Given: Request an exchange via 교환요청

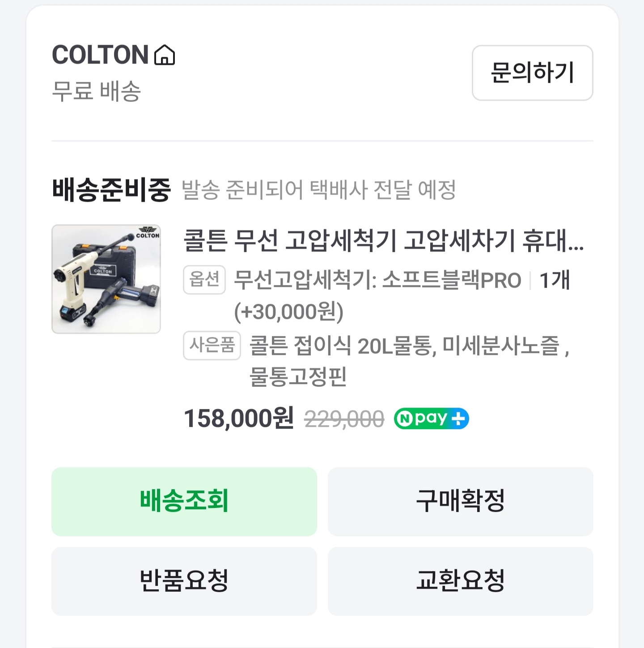Looking at the screenshot, I should [460, 581].
